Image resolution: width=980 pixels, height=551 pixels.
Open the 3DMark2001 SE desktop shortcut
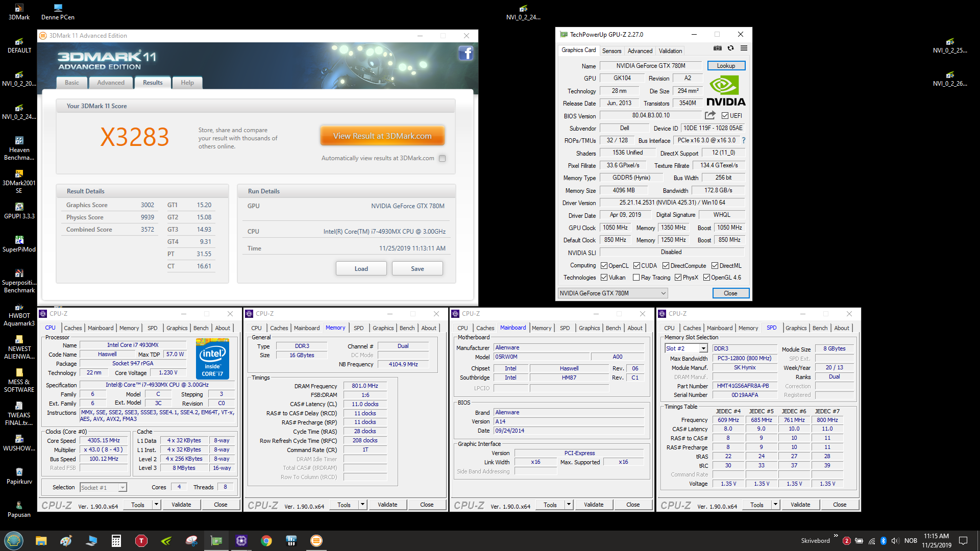[19, 182]
